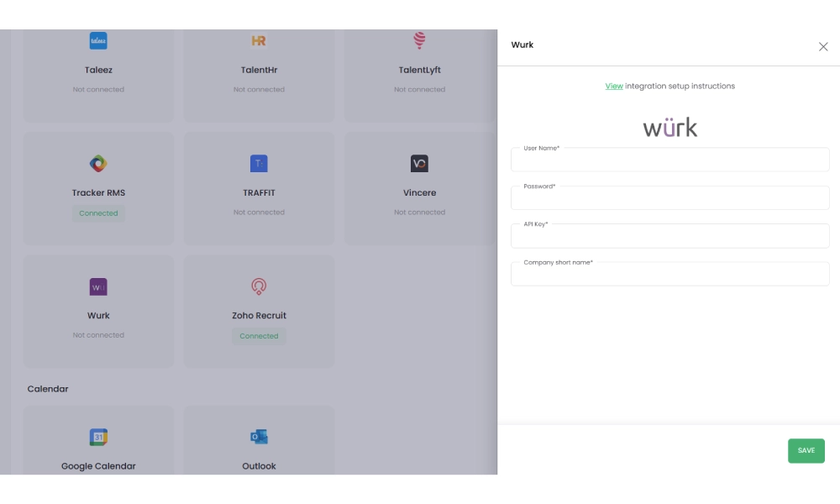
Task: Click the TRAFFIT card title
Action: [x=259, y=193]
